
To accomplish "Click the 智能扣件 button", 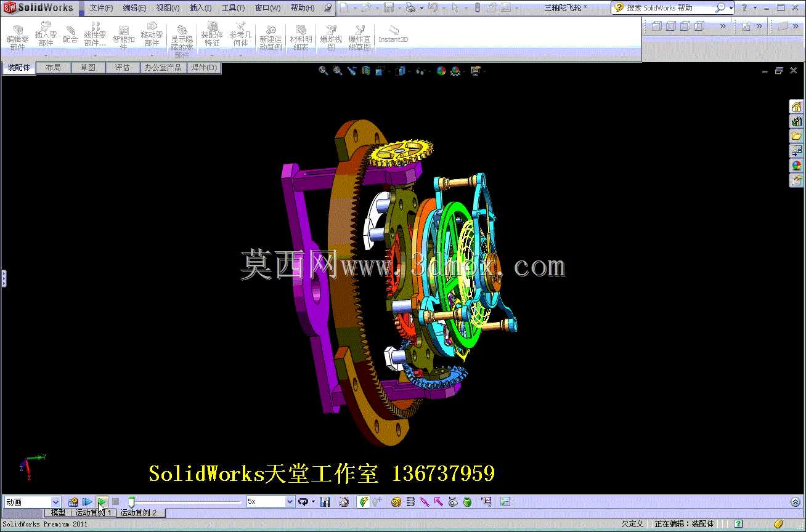I will point(123,38).
